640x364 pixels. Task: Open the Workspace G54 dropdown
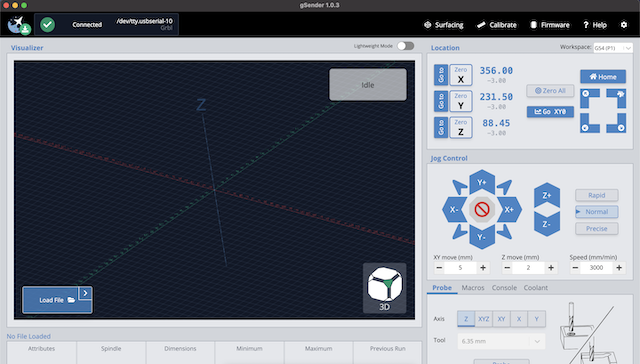pyautogui.click(x=613, y=48)
